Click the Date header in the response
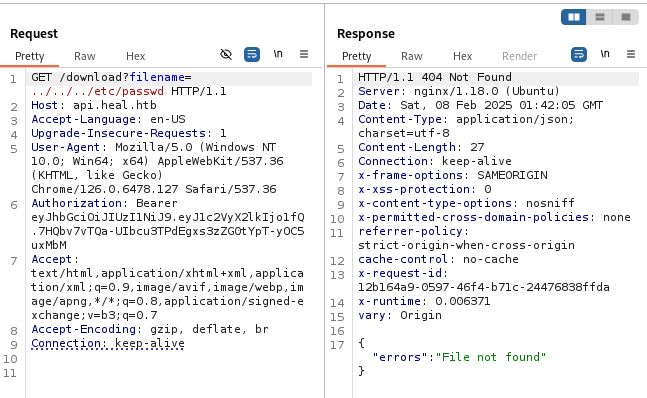Image resolution: width=647 pixels, height=398 pixels. point(480,105)
